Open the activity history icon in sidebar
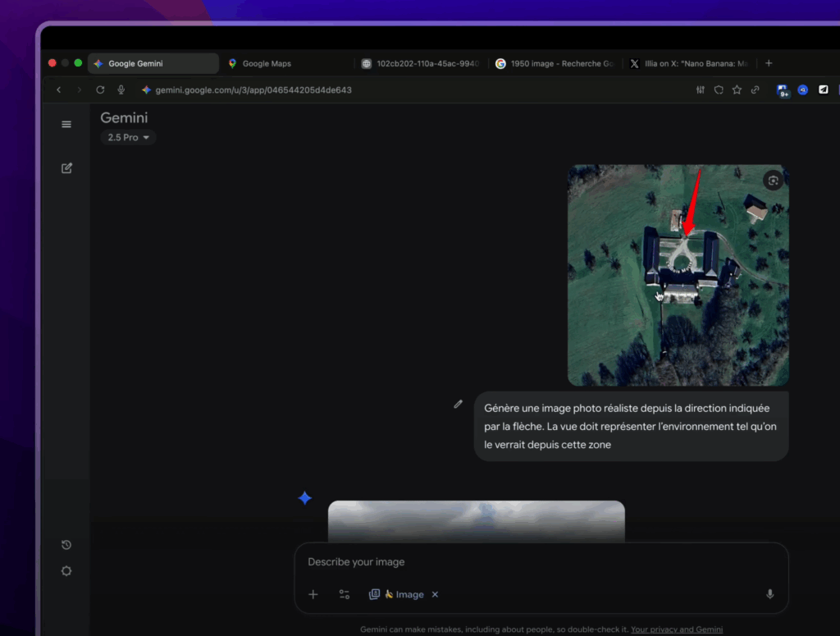 66,545
